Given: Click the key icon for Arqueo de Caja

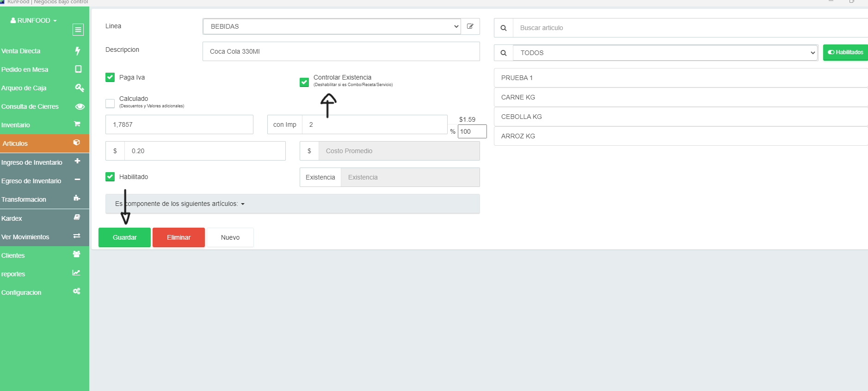Looking at the screenshot, I should click(79, 88).
